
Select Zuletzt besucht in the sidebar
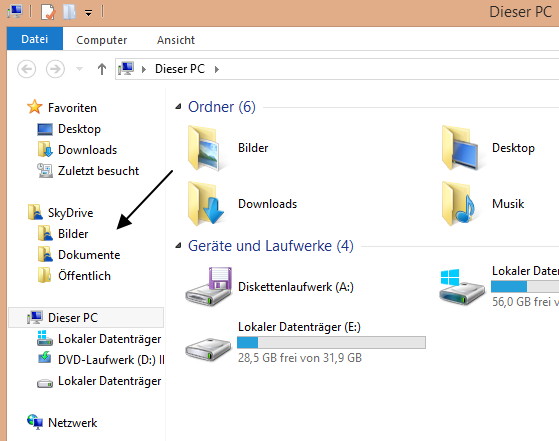pyautogui.click(x=98, y=171)
